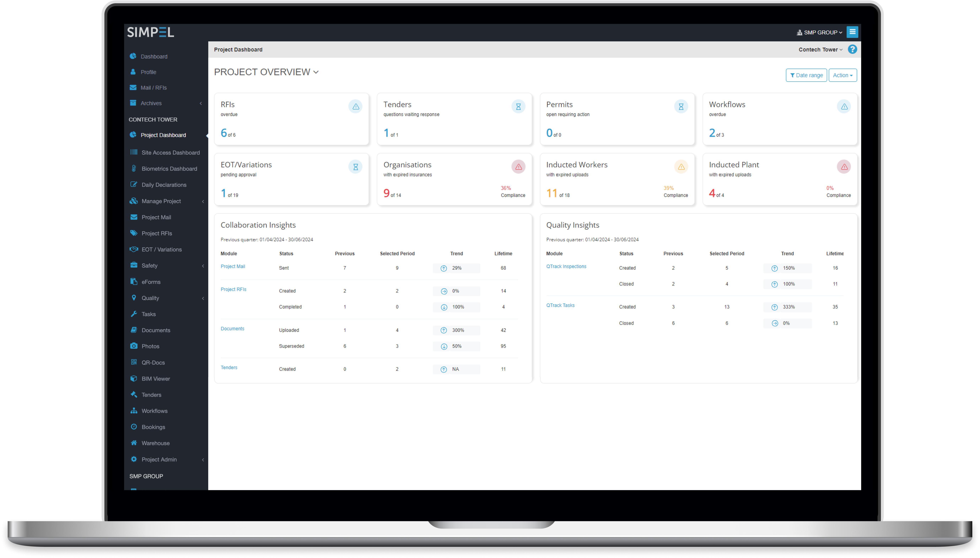This screenshot has height=558, width=980.
Task: Select the Photos icon in sidebar
Action: point(133,346)
